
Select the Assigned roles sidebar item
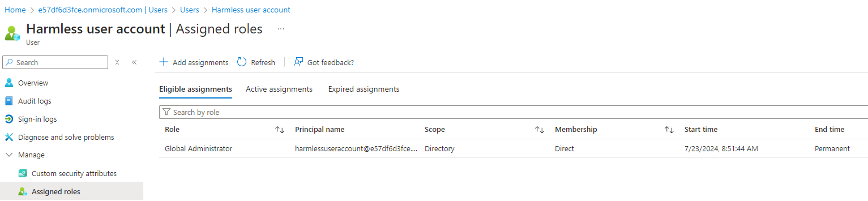click(x=71, y=192)
